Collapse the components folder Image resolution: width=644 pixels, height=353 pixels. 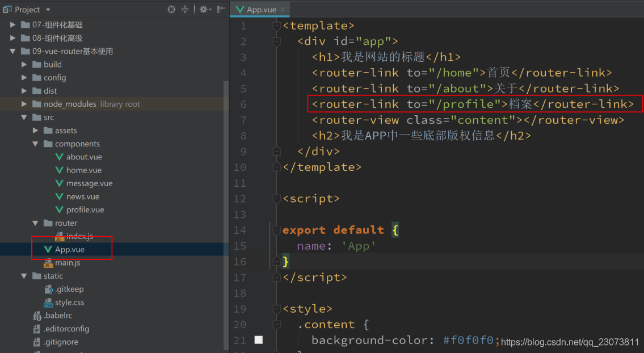(35, 144)
